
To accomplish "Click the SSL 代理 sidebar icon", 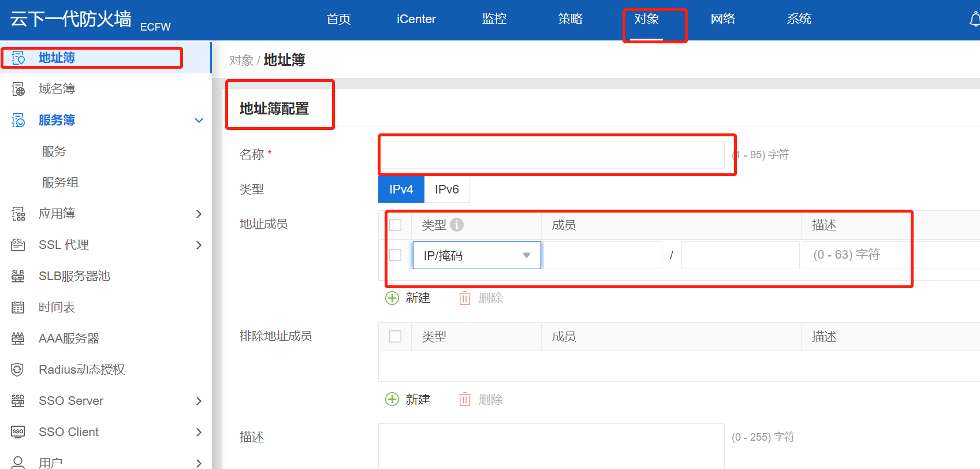I will (18, 245).
